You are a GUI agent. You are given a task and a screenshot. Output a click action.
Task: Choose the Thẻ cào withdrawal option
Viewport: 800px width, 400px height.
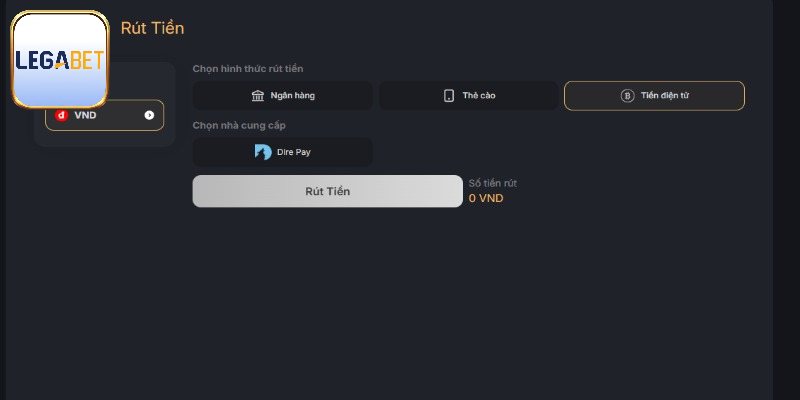click(468, 96)
